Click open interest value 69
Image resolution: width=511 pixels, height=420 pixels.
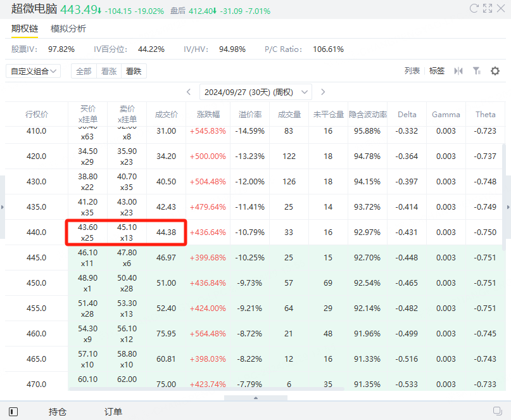tap(328, 283)
